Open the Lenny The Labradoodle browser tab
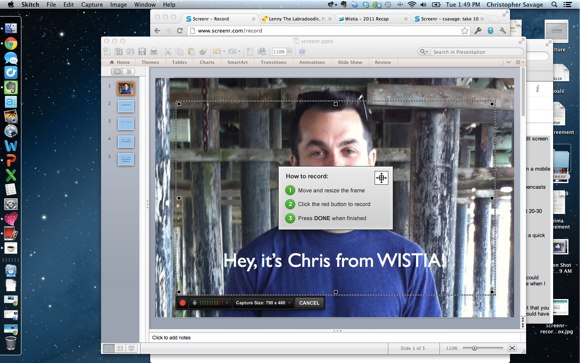This screenshot has height=363, width=580. pos(297,19)
